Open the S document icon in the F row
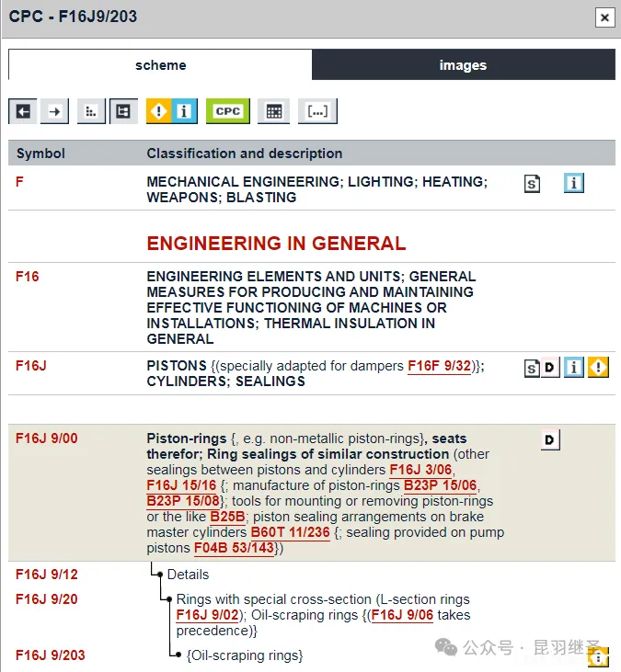The width and height of the screenshot is (621, 672). [x=532, y=184]
